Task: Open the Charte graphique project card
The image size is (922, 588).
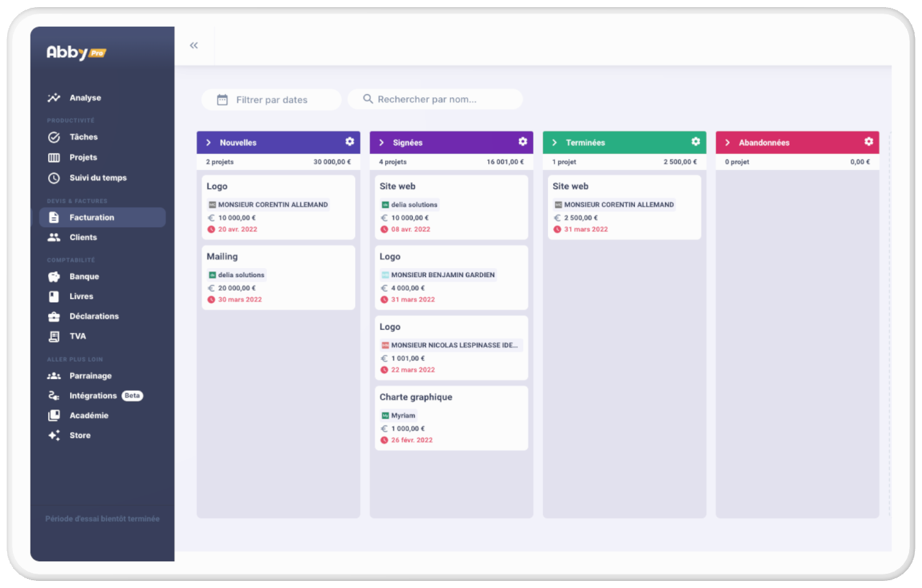Action: coord(451,417)
